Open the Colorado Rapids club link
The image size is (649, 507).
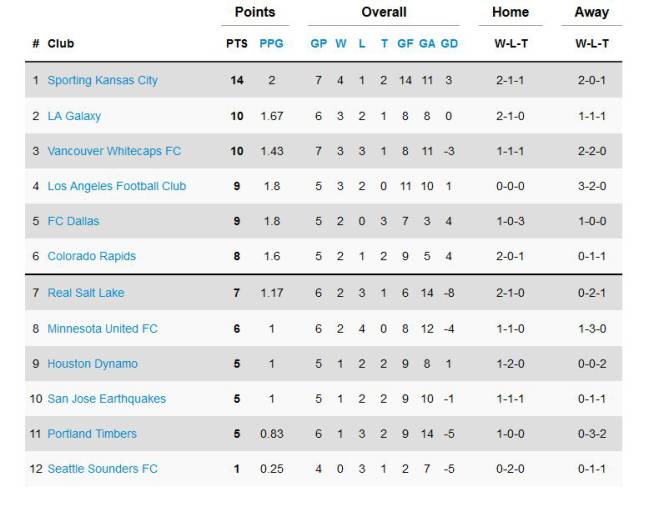(x=91, y=256)
